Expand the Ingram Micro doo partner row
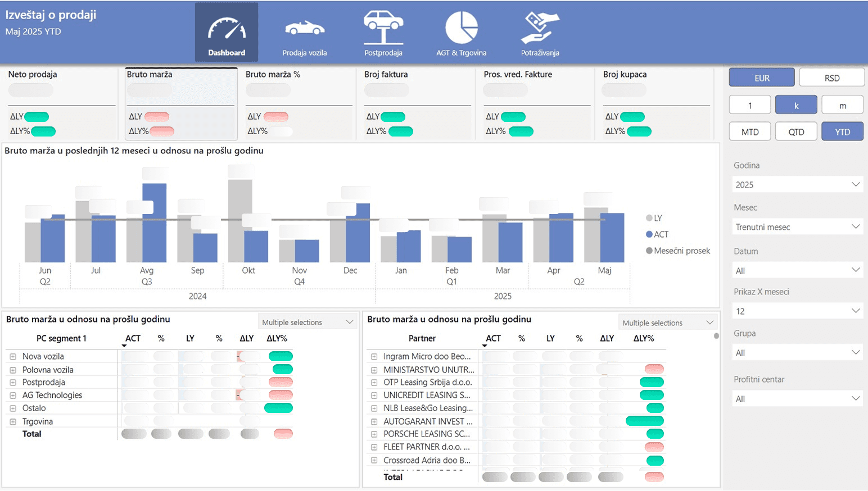This screenshot has width=868, height=491. pyautogui.click(x=374, y=356)
